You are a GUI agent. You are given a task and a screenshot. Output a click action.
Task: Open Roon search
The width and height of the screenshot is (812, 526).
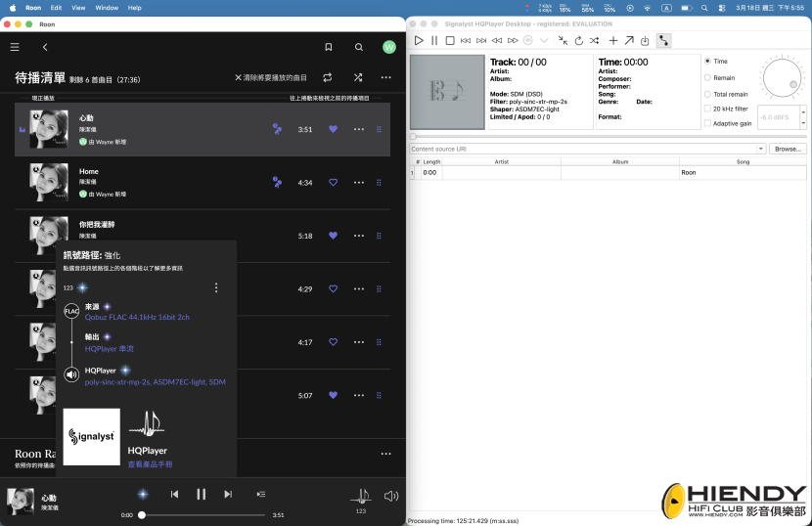point(359,47)
